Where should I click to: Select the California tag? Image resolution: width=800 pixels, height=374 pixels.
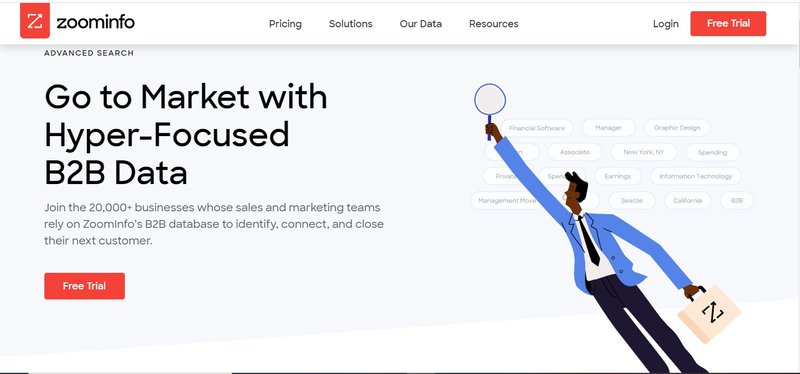coord(687,201)
